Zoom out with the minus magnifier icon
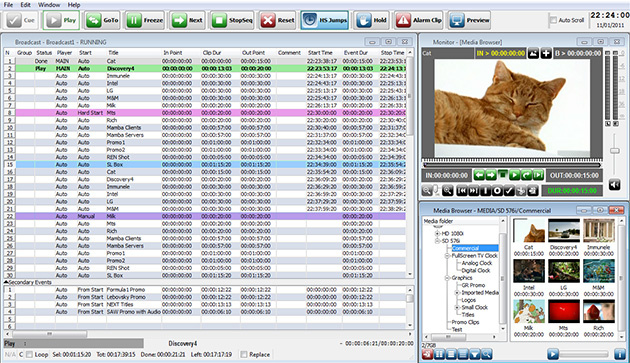 [x=427, y=191]
